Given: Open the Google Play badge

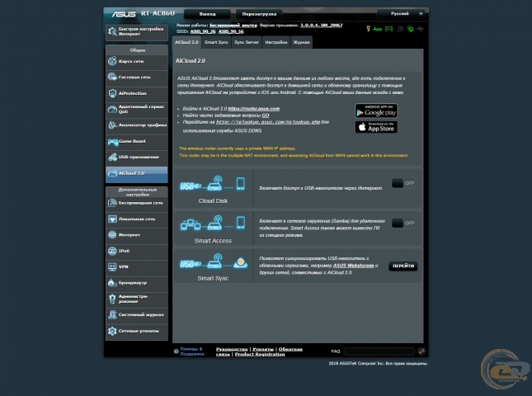Looking at the screenshot, I should [376, 111].
